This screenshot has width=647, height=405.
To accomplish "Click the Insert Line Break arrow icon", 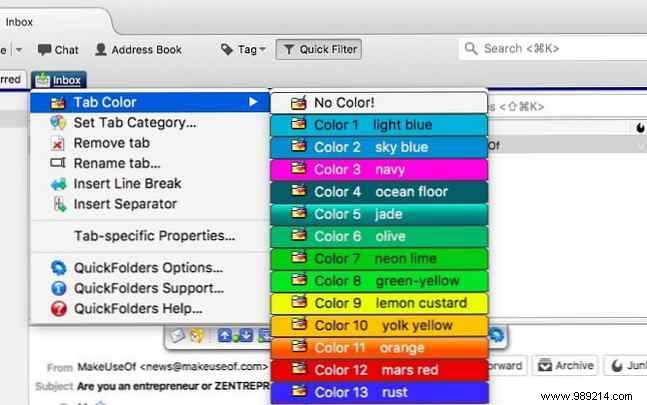I will pos(58,184).
